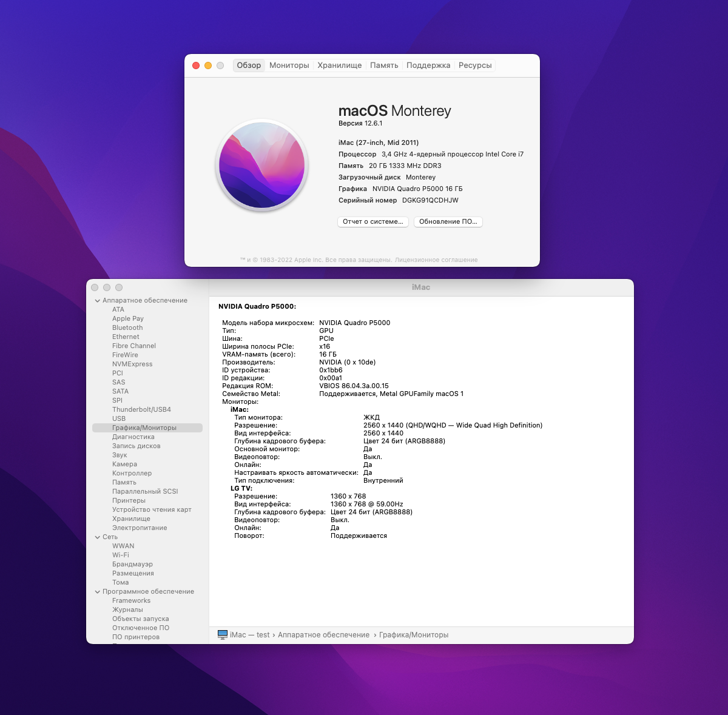728x715 pixels.
Task: Select NVMExpress in the sidebar
Action: coord(132,364)
